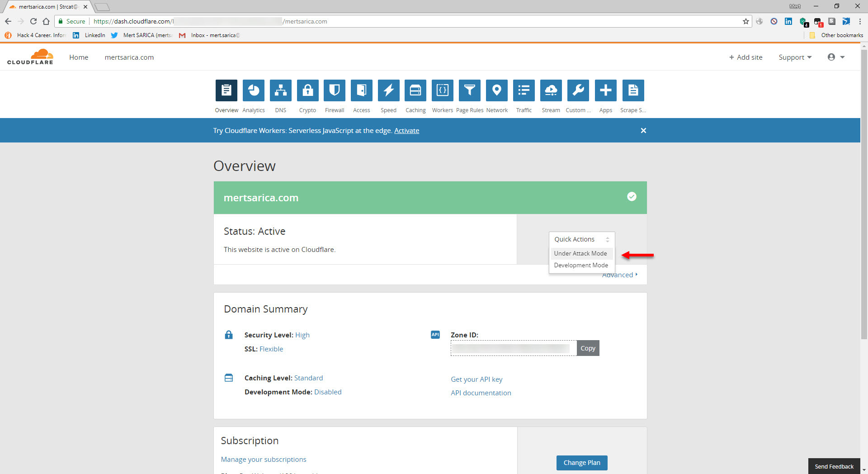Screen dimensions: 868x474
Task: Click the Standard caching level link
Action: pyautogui.click(x=308, y=378)
